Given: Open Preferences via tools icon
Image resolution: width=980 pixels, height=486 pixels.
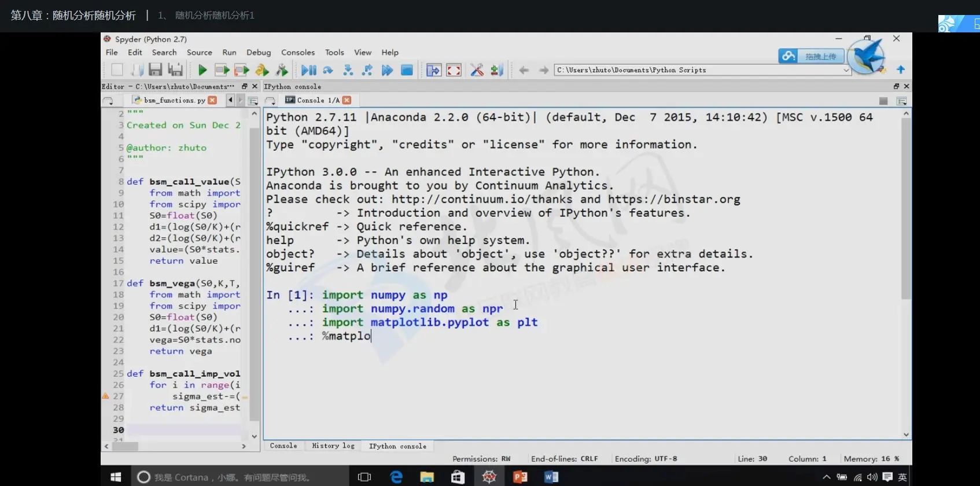Looking at the screenshot, I should 477,70.
